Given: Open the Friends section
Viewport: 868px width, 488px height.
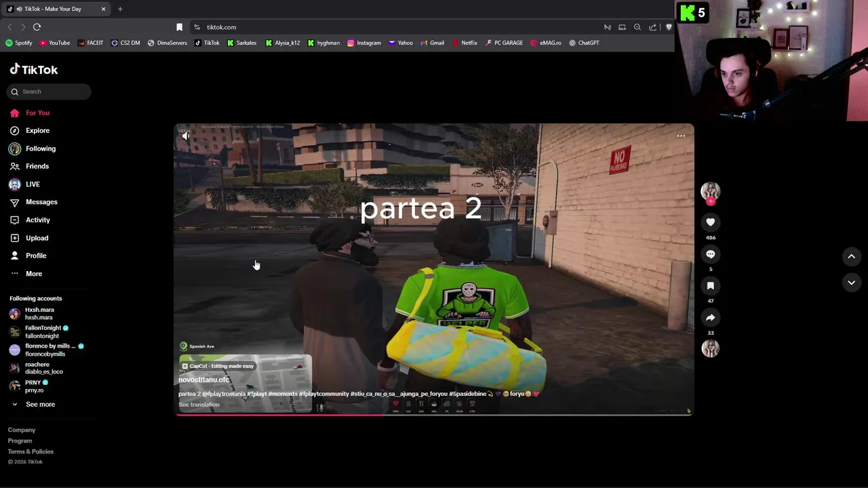Looking at the screenshot, I should [31, 166].
